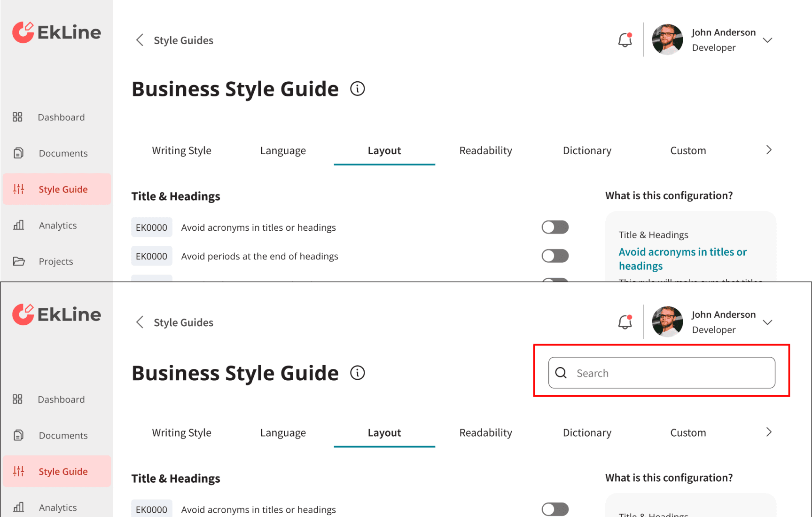Show more tabs with arrow in upper screenshot
This screenshot has width=812, height=517.
coord(769,150)
